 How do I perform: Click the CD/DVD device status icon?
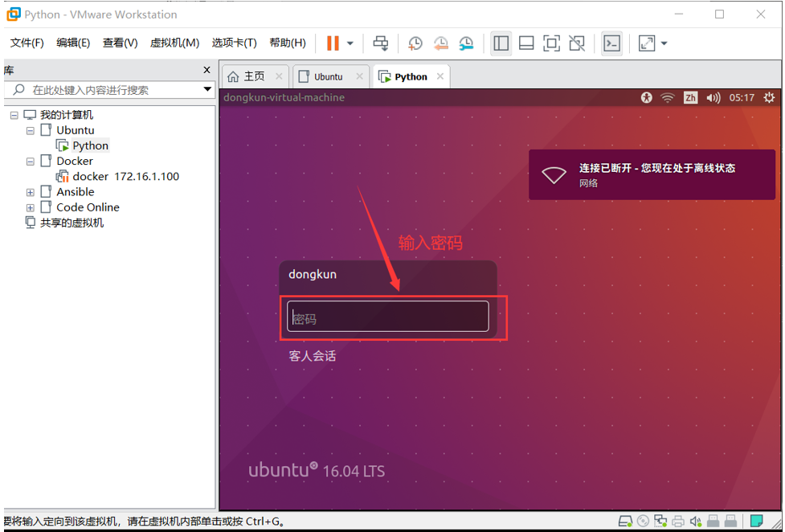click(643, 521)
